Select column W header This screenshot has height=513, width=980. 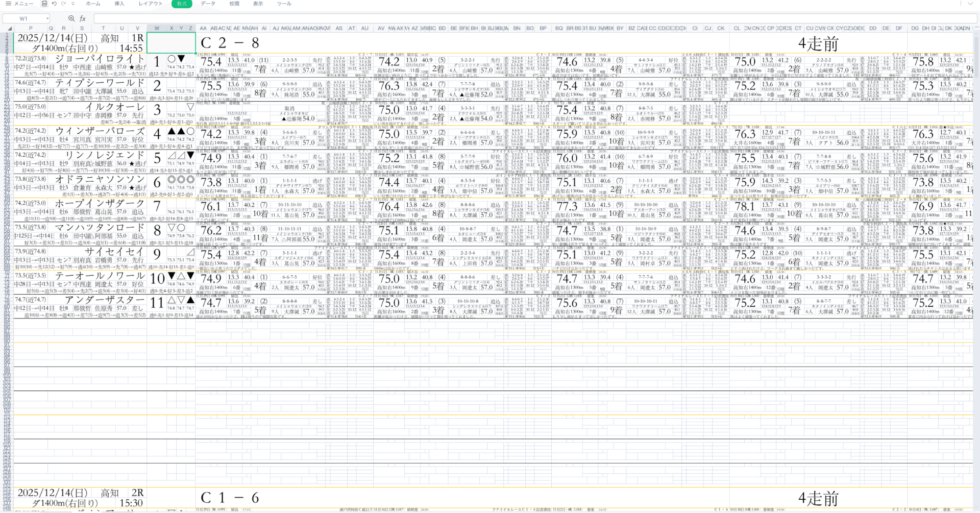pyautogui.click(x=157, y=29)
